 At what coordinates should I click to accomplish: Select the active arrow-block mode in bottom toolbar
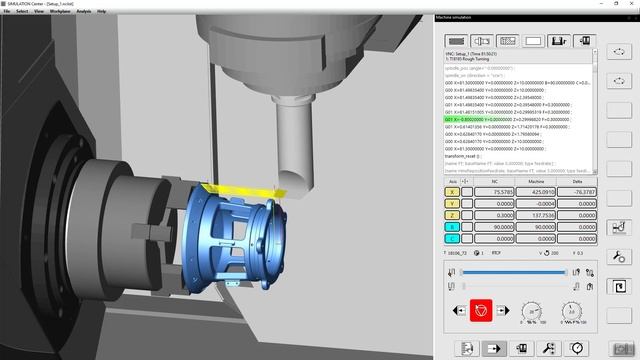[494, 348]
